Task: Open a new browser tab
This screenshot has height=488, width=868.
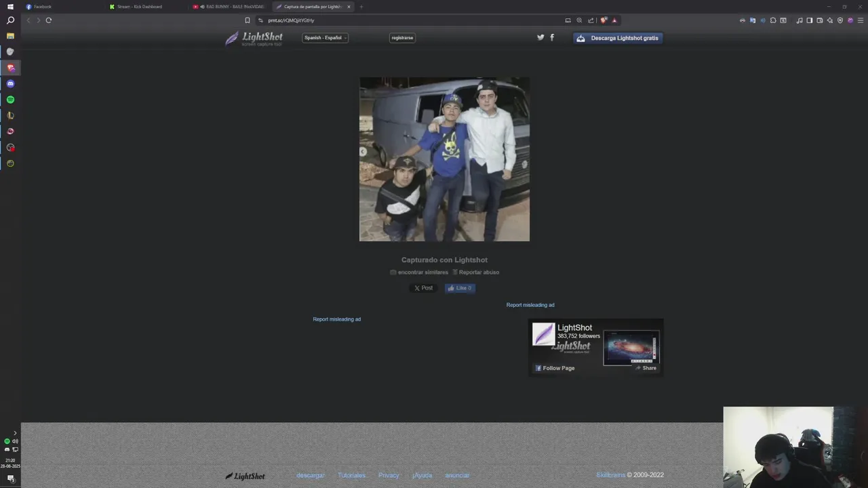Action: pyautogui.click(x=361, y=7)
